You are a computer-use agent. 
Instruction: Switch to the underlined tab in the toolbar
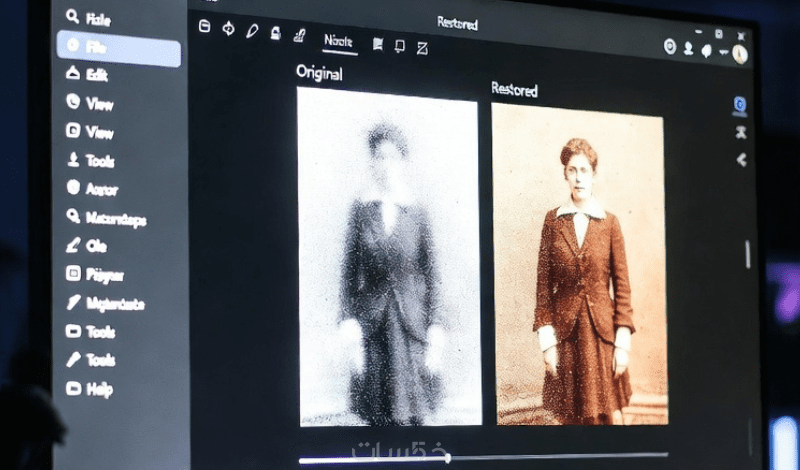[339, 42]
